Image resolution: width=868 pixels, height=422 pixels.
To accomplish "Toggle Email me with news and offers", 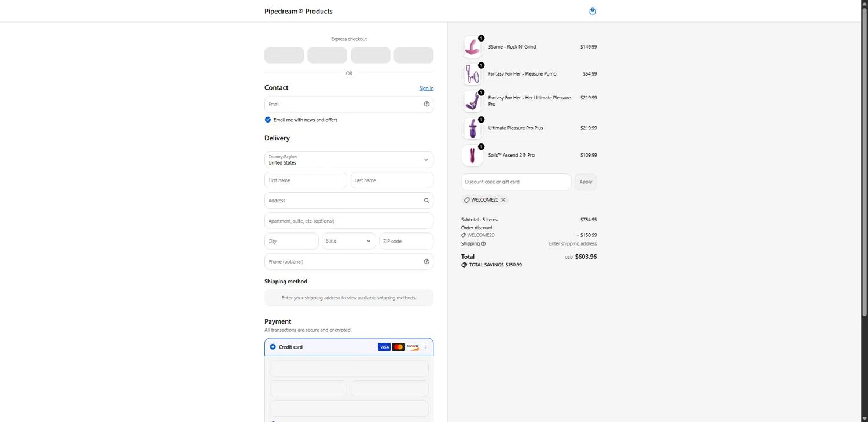I will 268,120.
